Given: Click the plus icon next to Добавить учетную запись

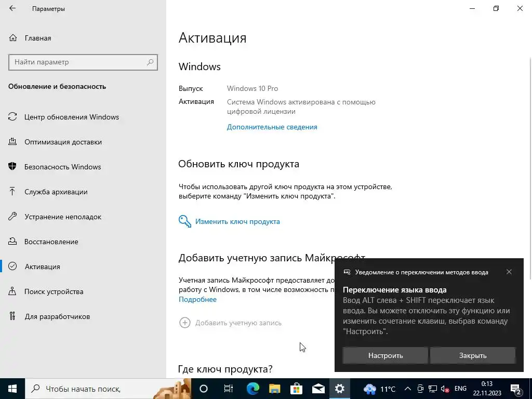Looking at the screenshot, I should pos(185,323).
